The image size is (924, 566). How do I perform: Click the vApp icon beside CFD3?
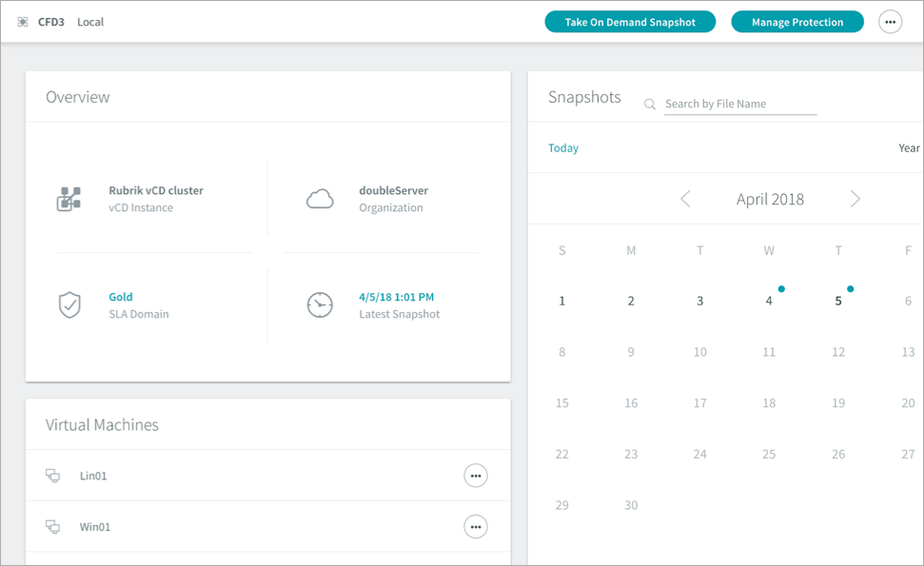coord(23,22)
